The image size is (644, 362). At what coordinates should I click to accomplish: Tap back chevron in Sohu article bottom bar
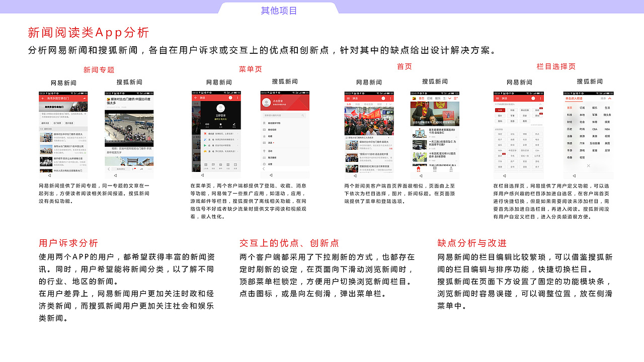[109, 169]
